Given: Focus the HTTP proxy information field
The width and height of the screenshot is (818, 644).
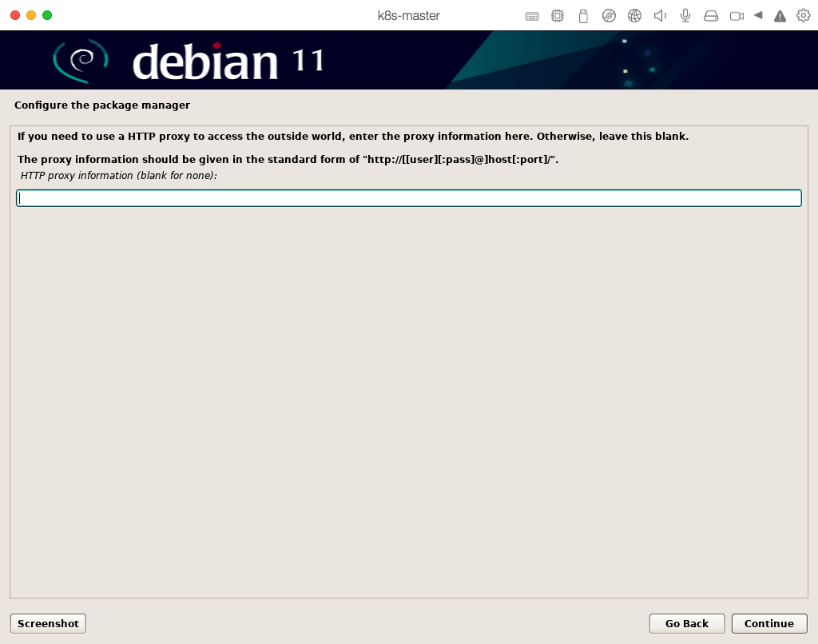Looking at the screenshot, I should (x=409, y=198).
